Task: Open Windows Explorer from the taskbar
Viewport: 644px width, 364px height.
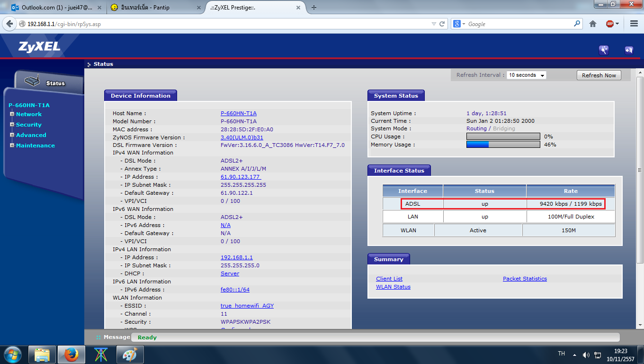Action: (x=42, y=355)
